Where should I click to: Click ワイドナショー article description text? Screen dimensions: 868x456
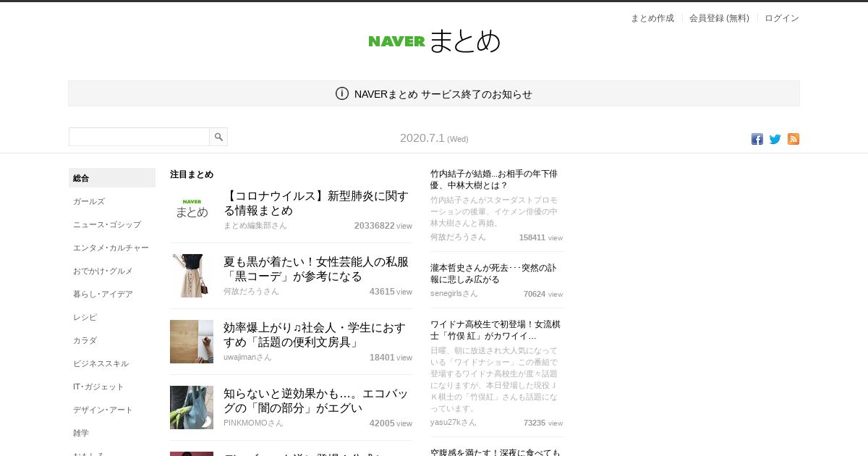tap(494, 379)
